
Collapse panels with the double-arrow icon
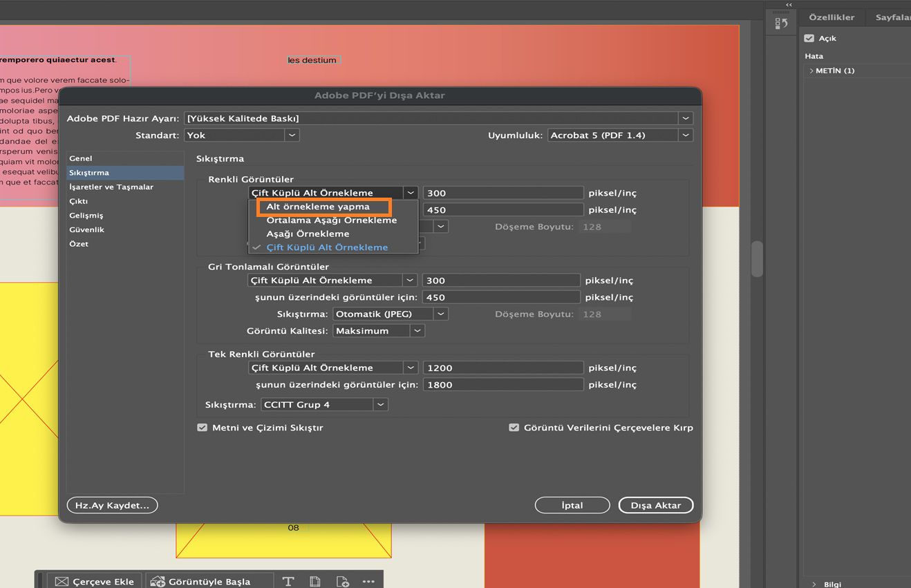click(789, 4)
